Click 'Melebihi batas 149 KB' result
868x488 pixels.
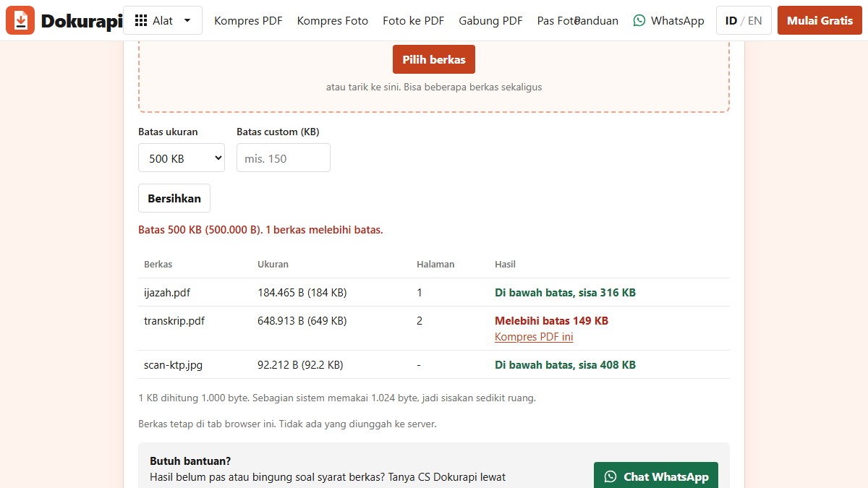tap(551, 320)
